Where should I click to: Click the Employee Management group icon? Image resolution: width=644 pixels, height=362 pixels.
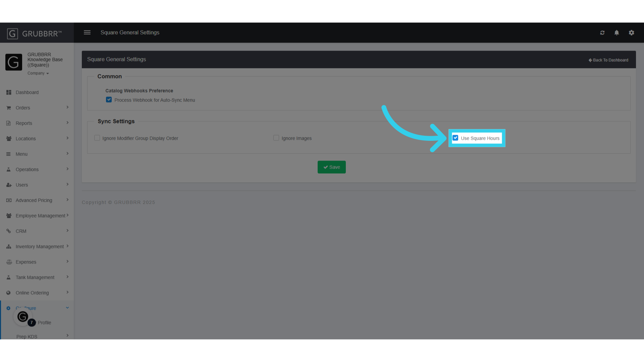pyautogui.click(x=9, y=216)
